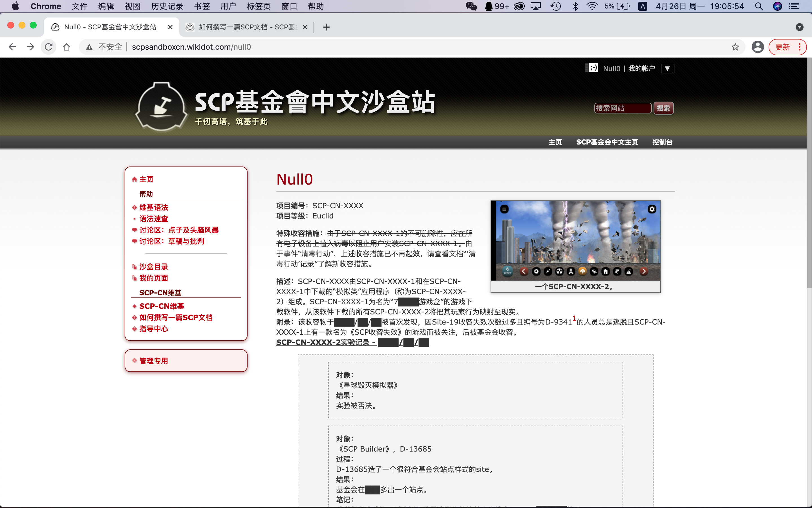The image size is (812, 508).
Task: Open 控制台 in the navigation bar
Action: 662,142
